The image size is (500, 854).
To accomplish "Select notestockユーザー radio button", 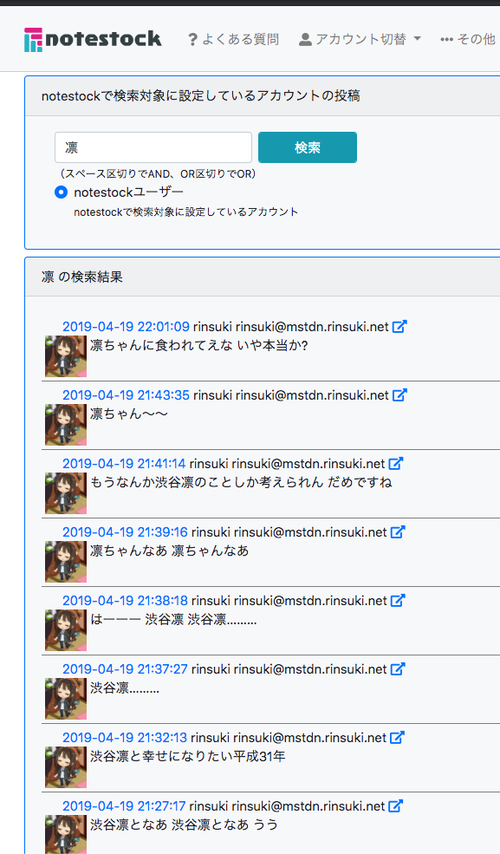I will pos(61,192).
